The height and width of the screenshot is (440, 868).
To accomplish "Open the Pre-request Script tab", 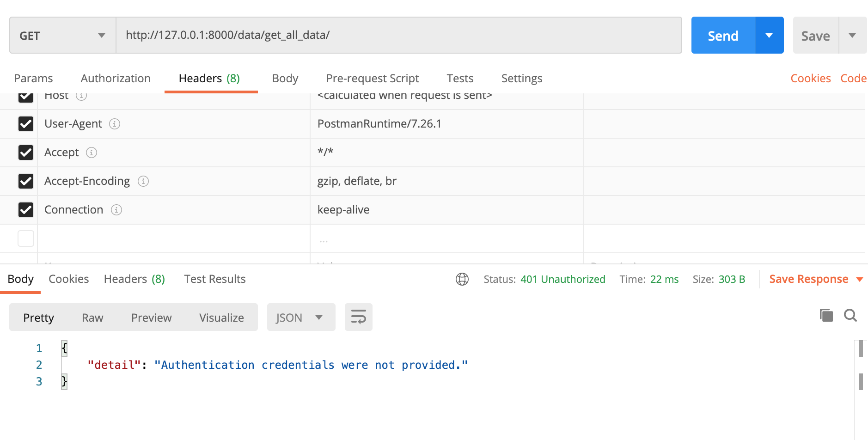I will point(372,79).
